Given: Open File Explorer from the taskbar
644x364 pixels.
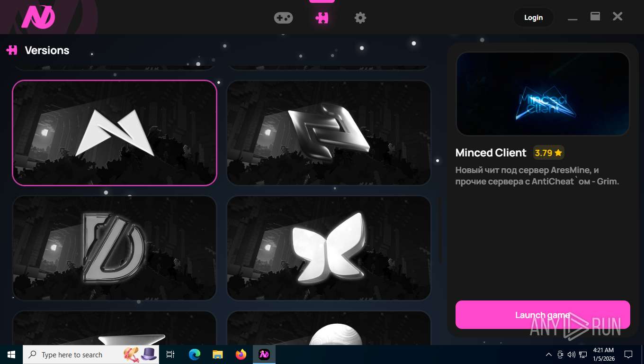Looking at the screenshot, I should 217,355.
